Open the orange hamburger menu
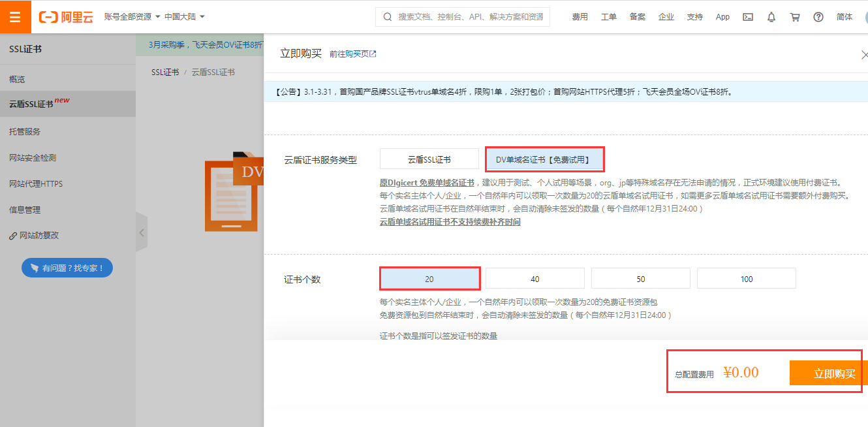 coord(16,17)
